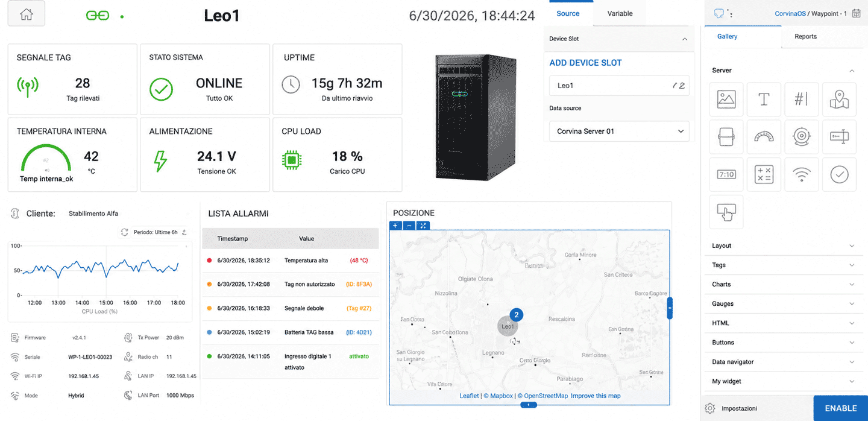
Task: Open the Leaflet attribution link
Action: (x=469, y=396)
